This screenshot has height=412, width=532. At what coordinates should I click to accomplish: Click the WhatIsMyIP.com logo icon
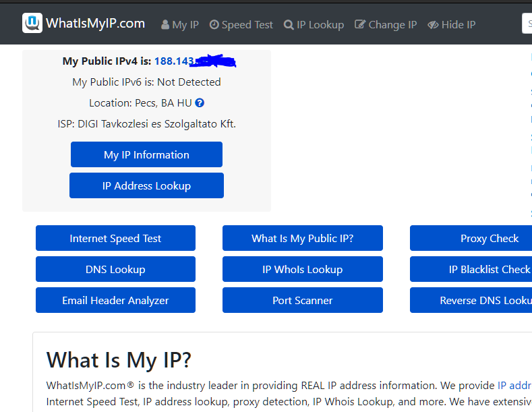pos(32,24)
